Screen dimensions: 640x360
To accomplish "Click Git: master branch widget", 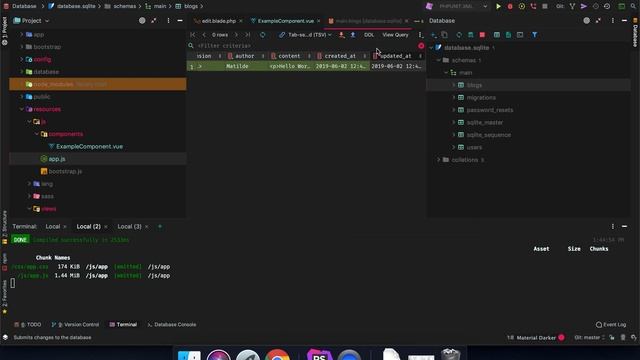I will pyautogui.click(x=589, y=338).
